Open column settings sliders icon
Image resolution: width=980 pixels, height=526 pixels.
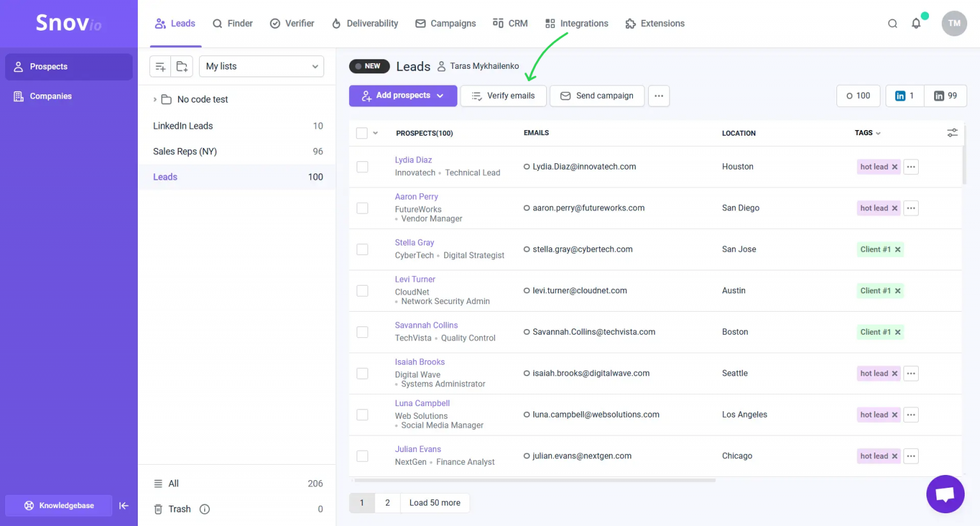[952, 133]
